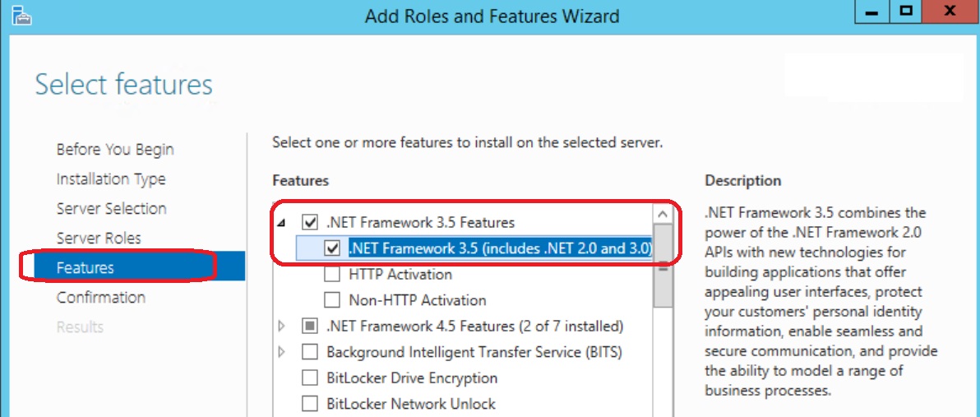Uncheck .NET Framework 3.5 (includes .NET 2.0 and 3.0)
The height and width of the screenshot is (417, 980).
tap(332, 248)
